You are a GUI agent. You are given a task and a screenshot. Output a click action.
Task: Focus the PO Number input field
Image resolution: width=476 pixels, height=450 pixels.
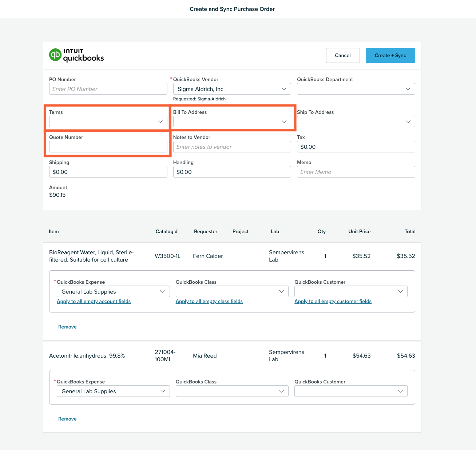click(x=108, y=89)
